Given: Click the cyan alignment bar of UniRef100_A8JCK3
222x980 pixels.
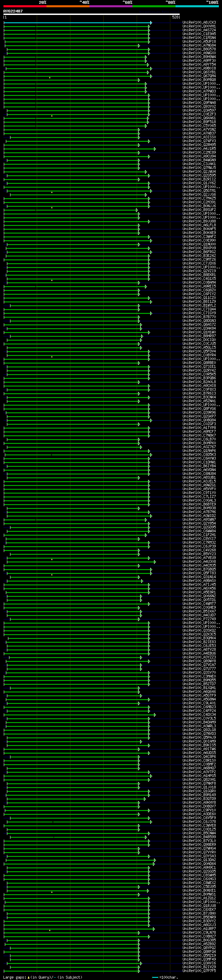Looking at the screenshot, I should [x=78, y=23].
